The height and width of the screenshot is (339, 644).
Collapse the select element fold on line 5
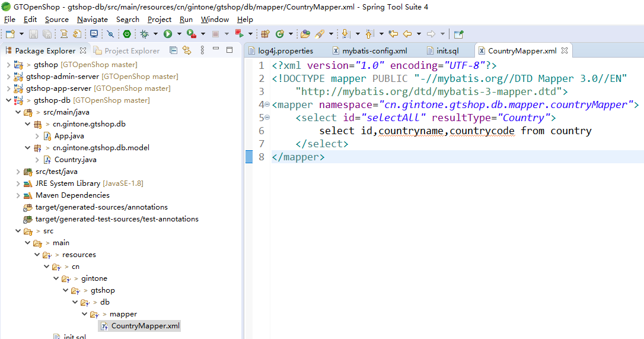coord(267,118)
